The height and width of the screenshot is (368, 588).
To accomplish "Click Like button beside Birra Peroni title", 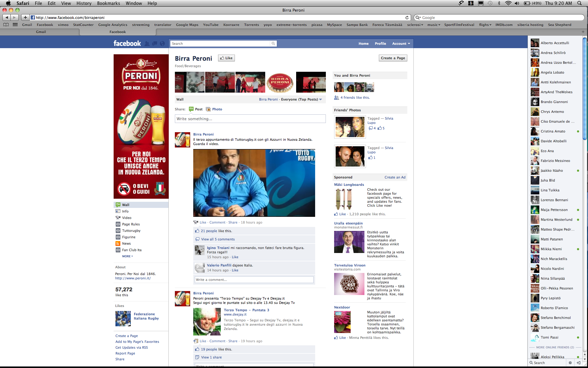I will 226,58.
